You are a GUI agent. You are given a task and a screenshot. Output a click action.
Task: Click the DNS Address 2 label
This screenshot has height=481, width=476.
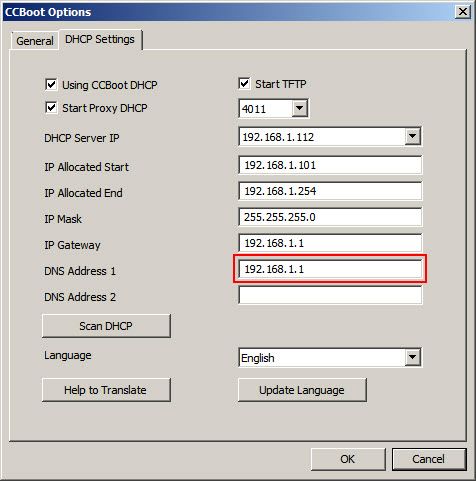[80, 297]
